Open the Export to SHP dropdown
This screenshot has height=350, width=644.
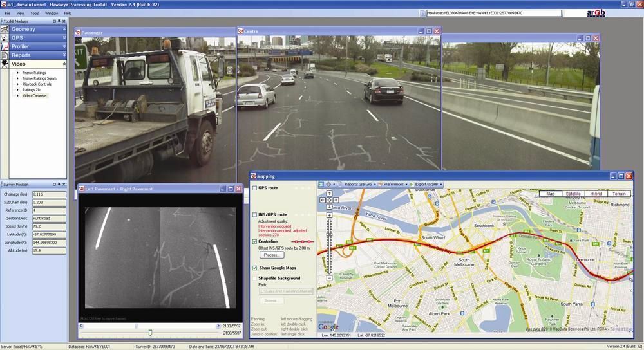[441, 184]
